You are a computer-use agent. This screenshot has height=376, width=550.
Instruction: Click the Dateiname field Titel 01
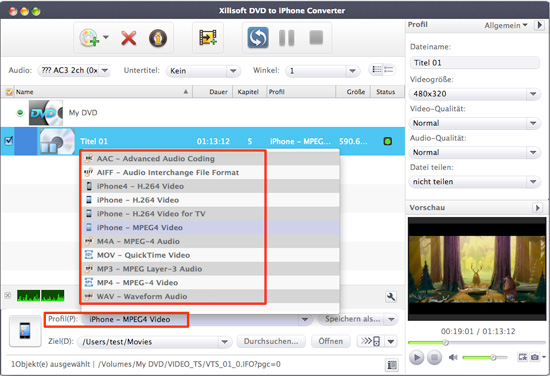pyautogui.click(x=475, y=63)
